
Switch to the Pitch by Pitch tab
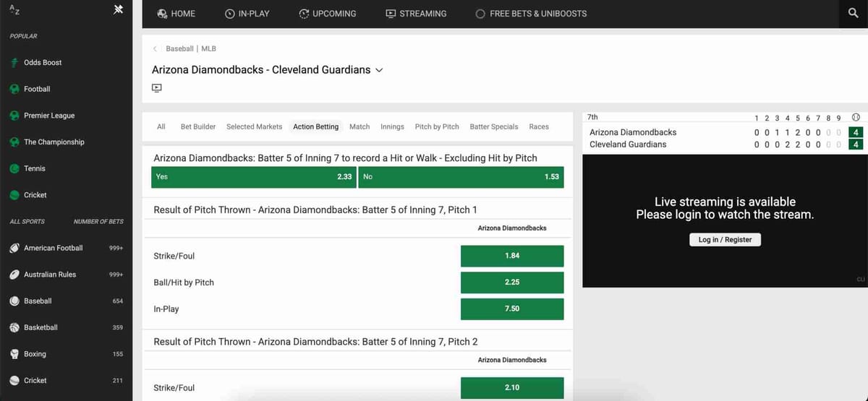[437, 126]
